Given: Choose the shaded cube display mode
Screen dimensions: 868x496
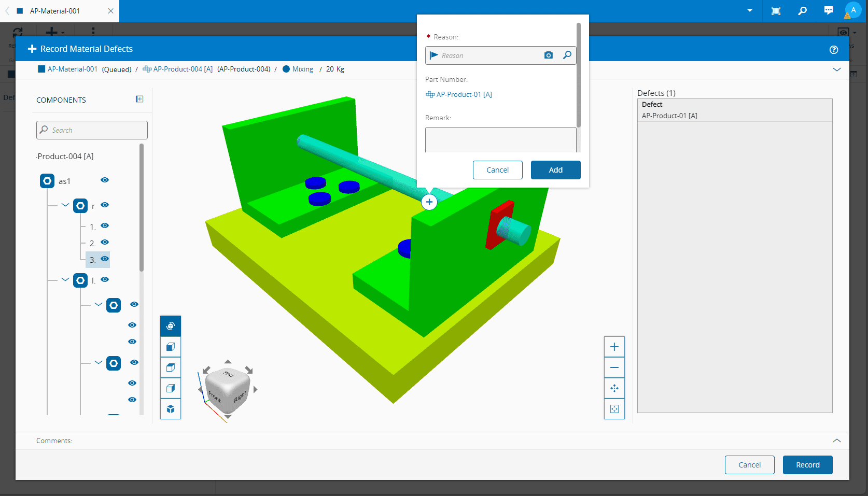Looking at the screenshot, I should click(x=171, y=347).
